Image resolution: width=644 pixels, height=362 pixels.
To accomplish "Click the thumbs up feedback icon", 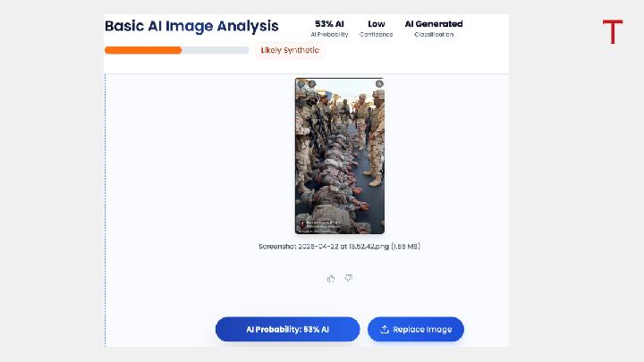I will point(331,278).
